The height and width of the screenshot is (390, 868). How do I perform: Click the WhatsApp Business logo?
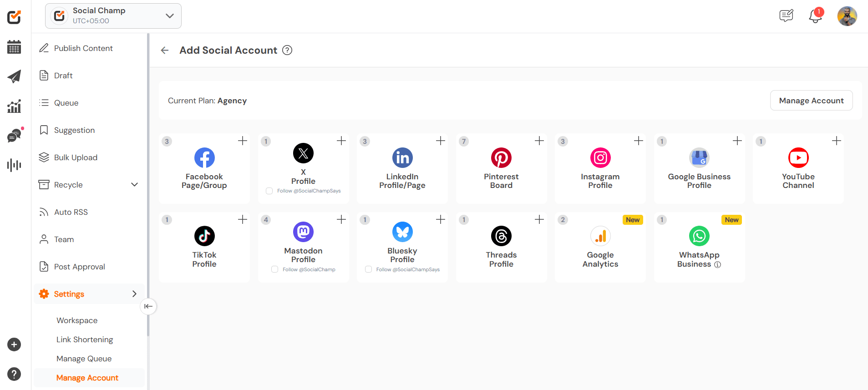pyautogui.click(x=699, y=236)
